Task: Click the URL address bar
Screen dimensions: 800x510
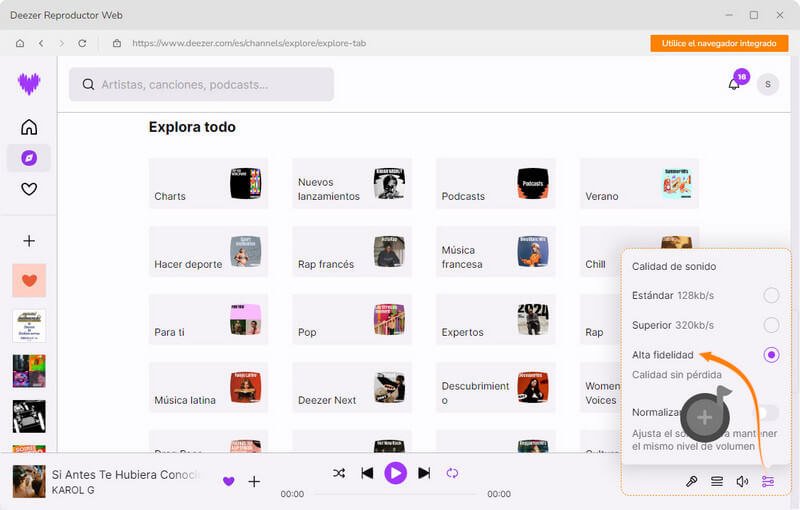Action: pos(249,43)
